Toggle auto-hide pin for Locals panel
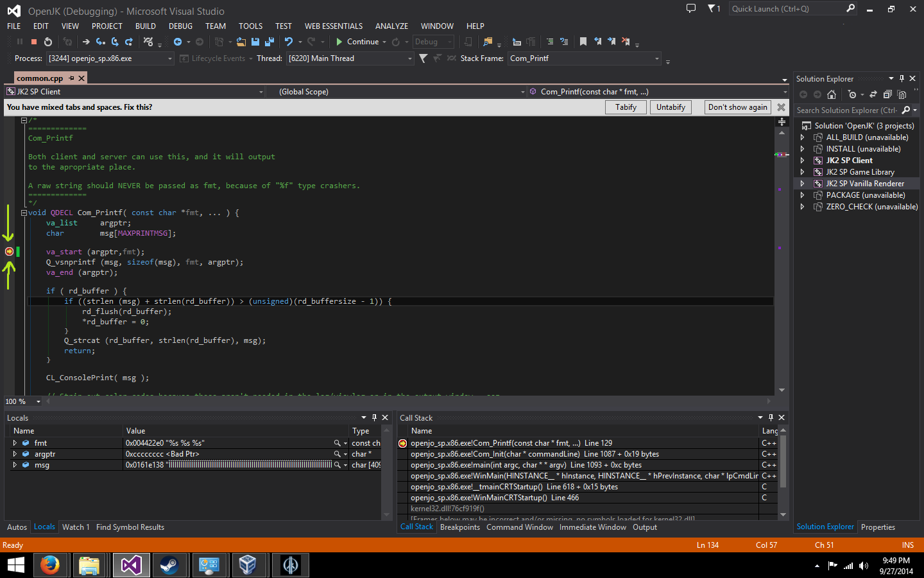924x578 pixels. coord(374,417)
